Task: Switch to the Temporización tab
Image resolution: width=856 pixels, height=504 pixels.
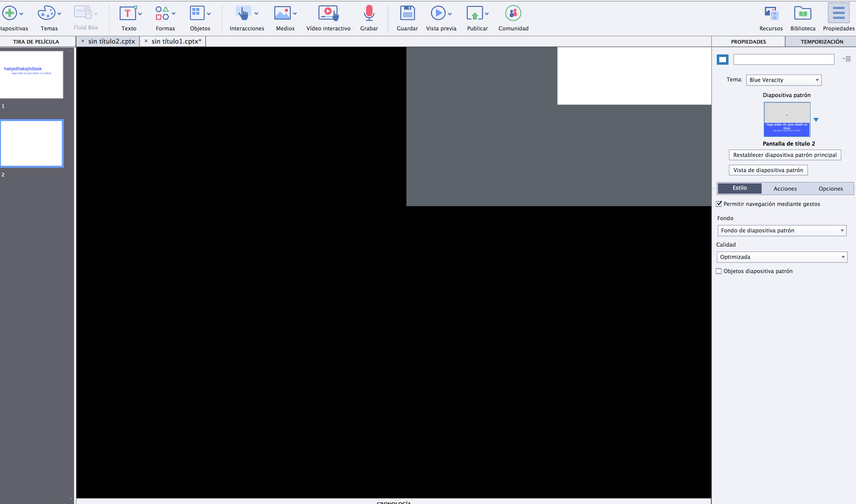Action: (x=821, y=42)
